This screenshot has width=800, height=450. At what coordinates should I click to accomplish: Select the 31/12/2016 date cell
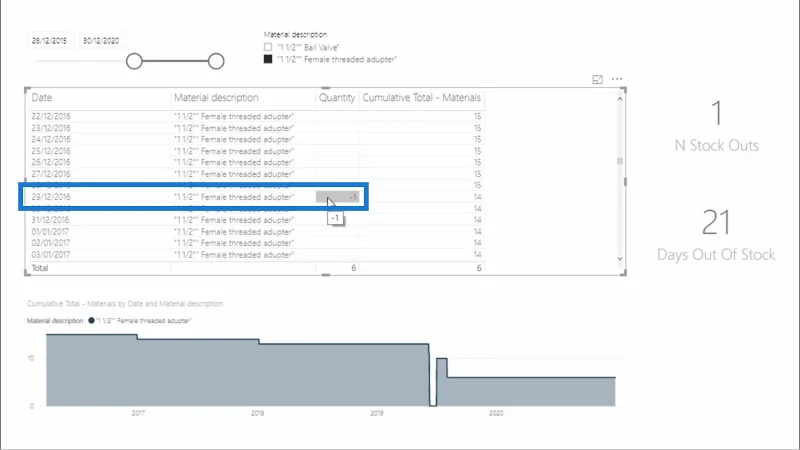click(51, 220)
